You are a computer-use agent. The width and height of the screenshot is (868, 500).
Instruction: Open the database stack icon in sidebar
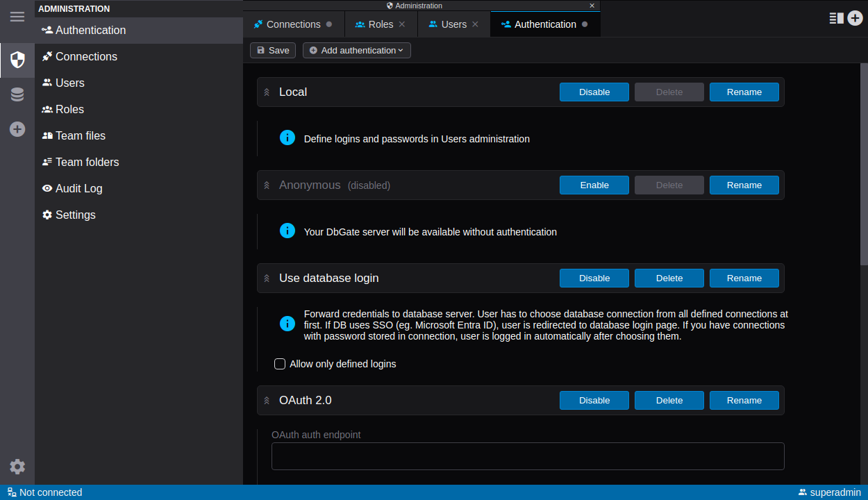tap(17, 95)
